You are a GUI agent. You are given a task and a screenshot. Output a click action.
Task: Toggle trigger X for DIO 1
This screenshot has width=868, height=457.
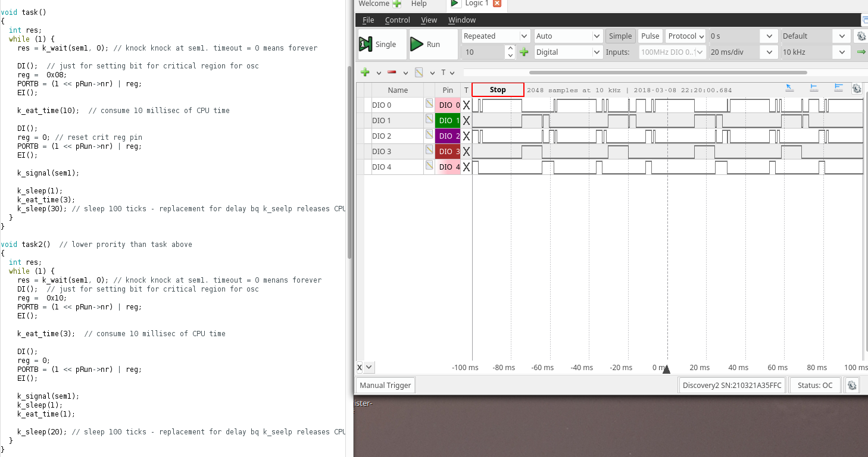(466, 121)
